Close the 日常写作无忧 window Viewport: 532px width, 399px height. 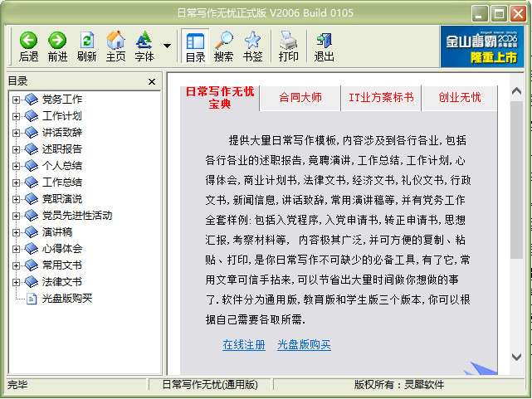(518, 14)
